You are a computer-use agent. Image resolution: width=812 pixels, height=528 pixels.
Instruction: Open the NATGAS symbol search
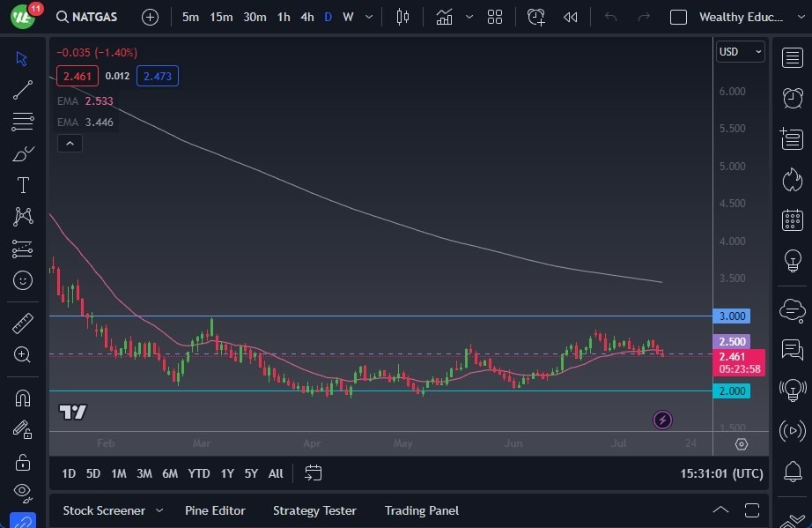coord(87,17)
